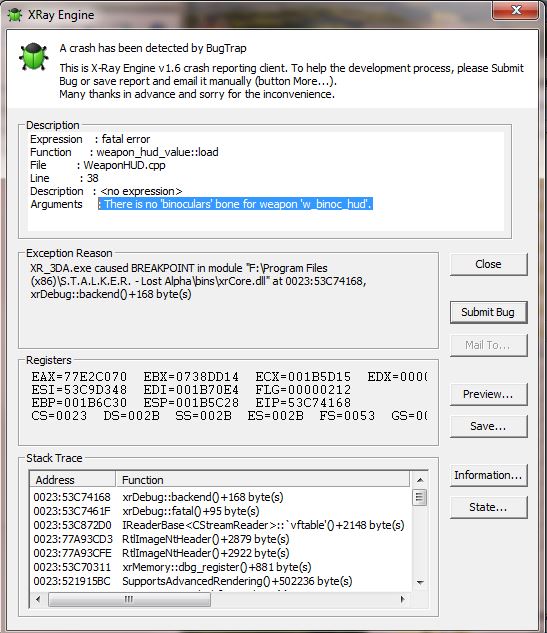The height and width of the screenshot is (633, 547).
Task: Click the stack trace scroll down arrow
Action: click(420, 583)
